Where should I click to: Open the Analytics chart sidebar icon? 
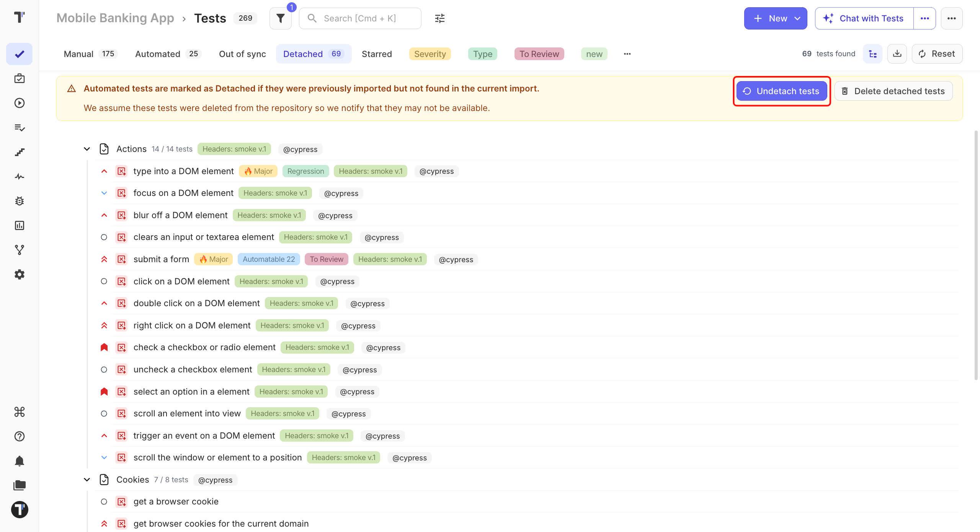point(20,225)
